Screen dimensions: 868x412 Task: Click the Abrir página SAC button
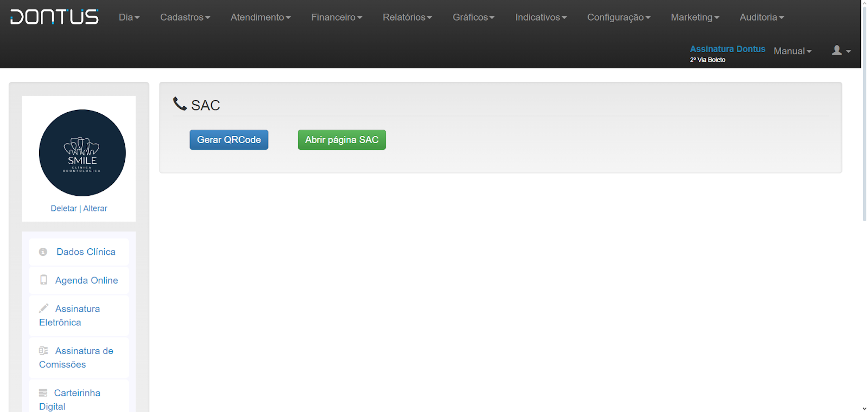(x=342, y=140)
